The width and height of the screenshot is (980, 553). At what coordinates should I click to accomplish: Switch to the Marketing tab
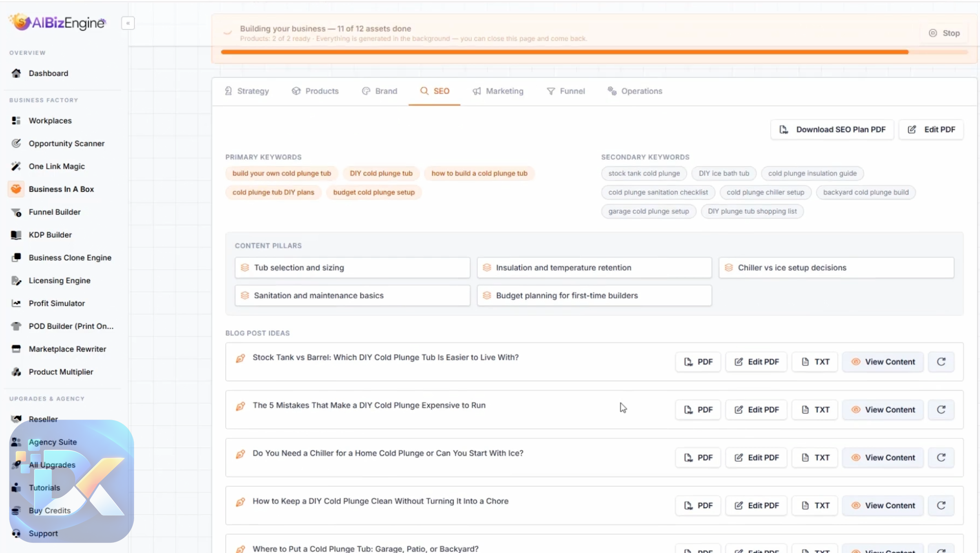pos(498,91)
